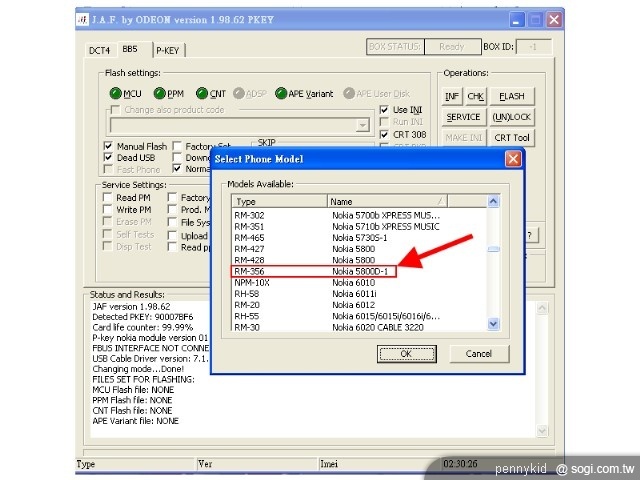The width and height of the screenshot is (640, 480).
Task: Confirm with OK in Select Phone Model
Action: 407,353
